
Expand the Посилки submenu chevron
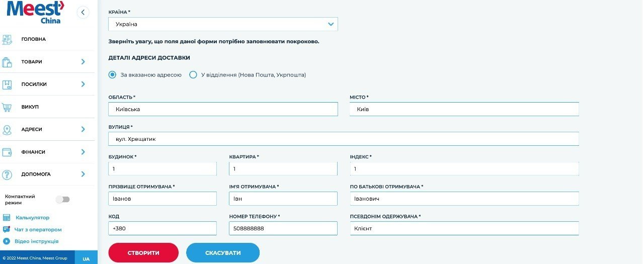pyautogui.click(x=83, y=84)
